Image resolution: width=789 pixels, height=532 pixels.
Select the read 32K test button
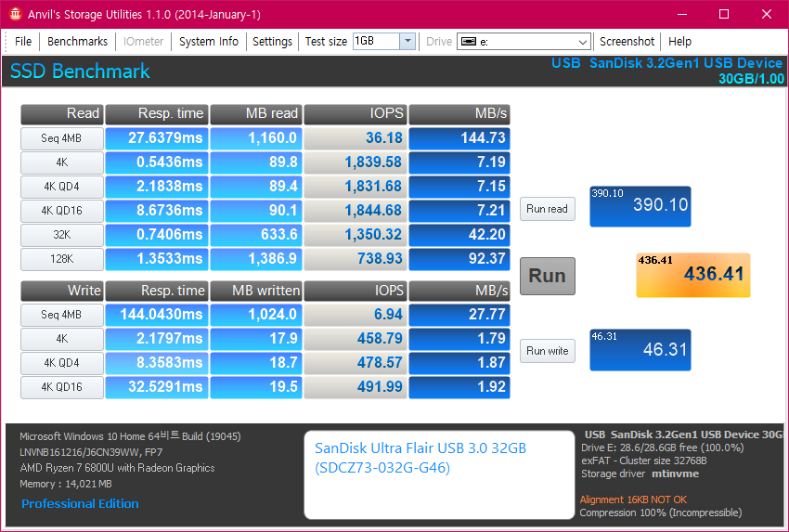[x=62, y=235]
